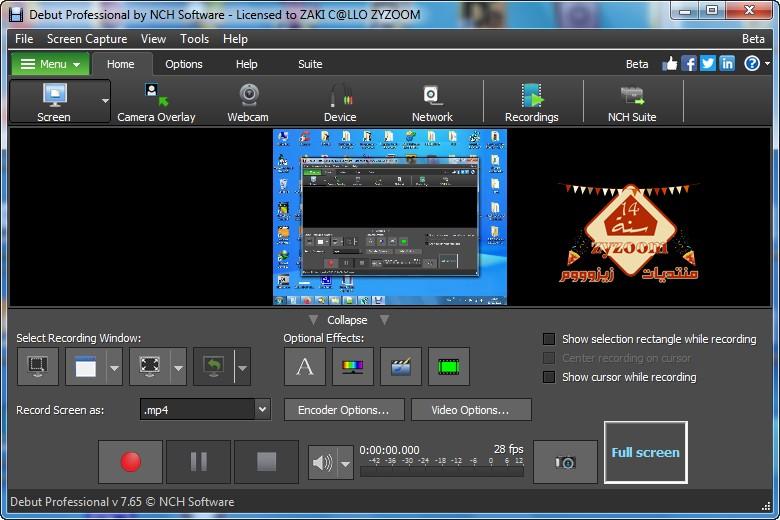Select the Webcam source

tap(248, 102)
